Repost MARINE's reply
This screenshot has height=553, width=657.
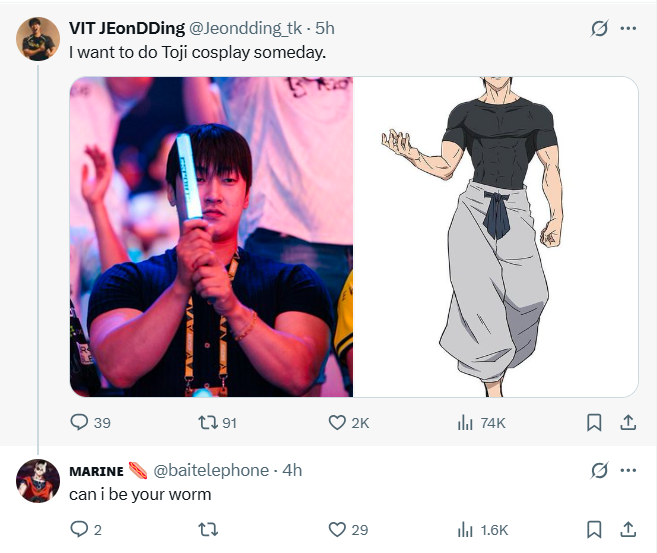[208, 530]
